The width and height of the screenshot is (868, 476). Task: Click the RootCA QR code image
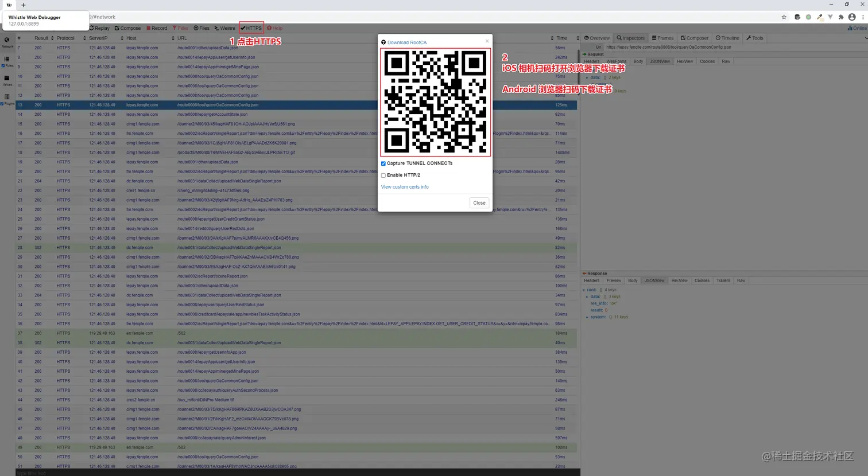tap(436, 102)
